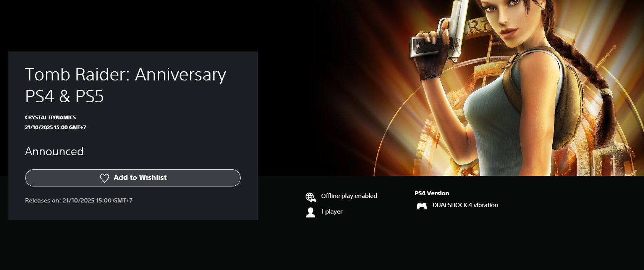Click the CRYSTAL DYNAMICS publisher name

click(x=50, y=117)
